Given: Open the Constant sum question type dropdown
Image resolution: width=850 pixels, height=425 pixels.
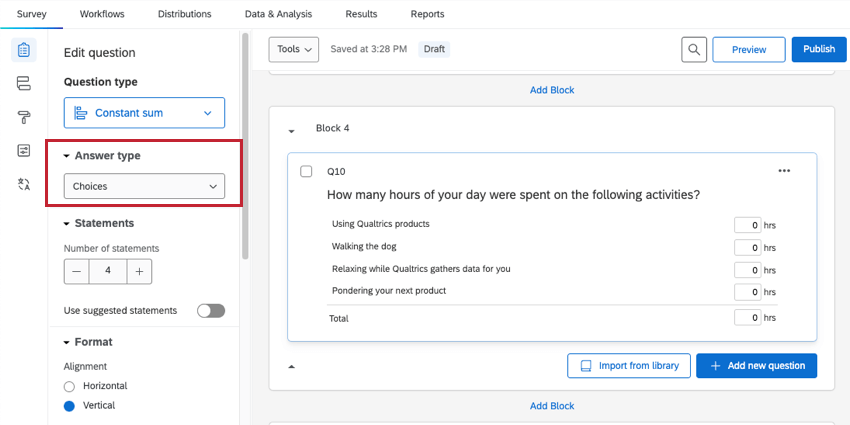Looking at the screenshot, I should coord(144,113).
